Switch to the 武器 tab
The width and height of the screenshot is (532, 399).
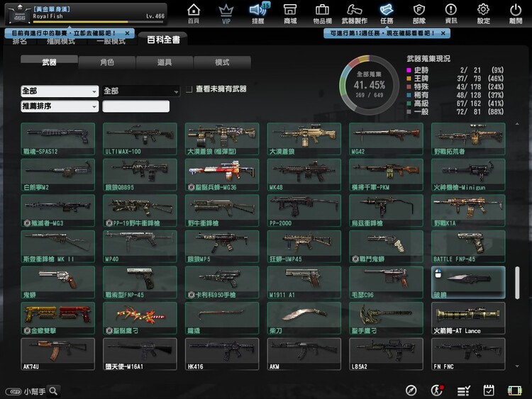point(49,62)
